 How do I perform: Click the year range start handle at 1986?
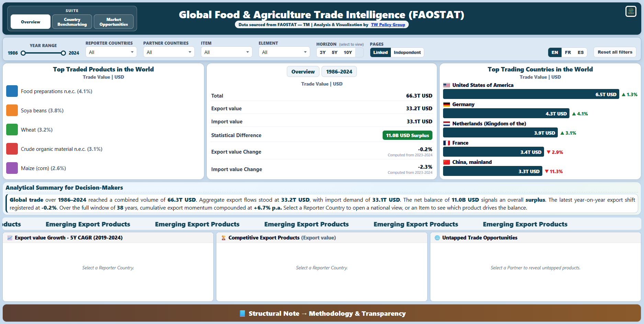tap(23, 53)
